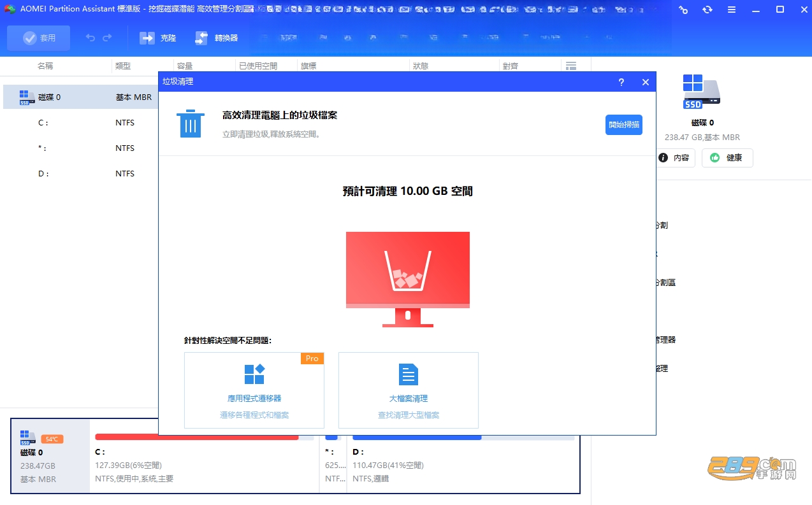Click the 已使用空間 column header

[x=258, y=66]
